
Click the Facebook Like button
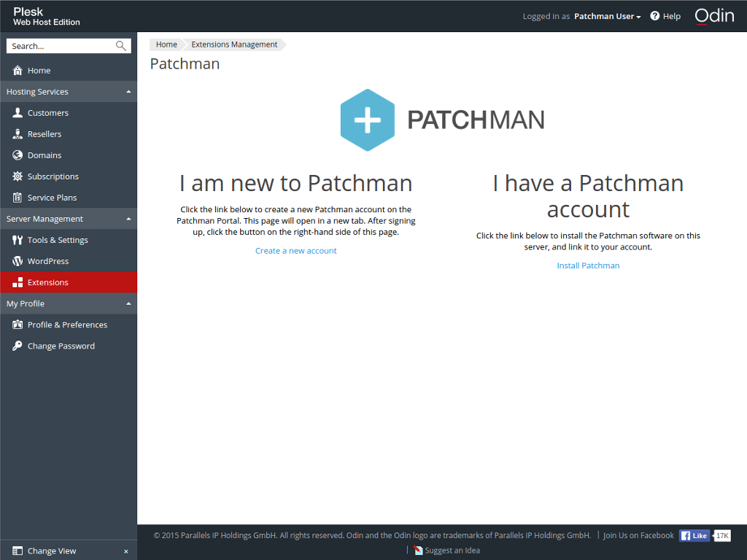694,535
